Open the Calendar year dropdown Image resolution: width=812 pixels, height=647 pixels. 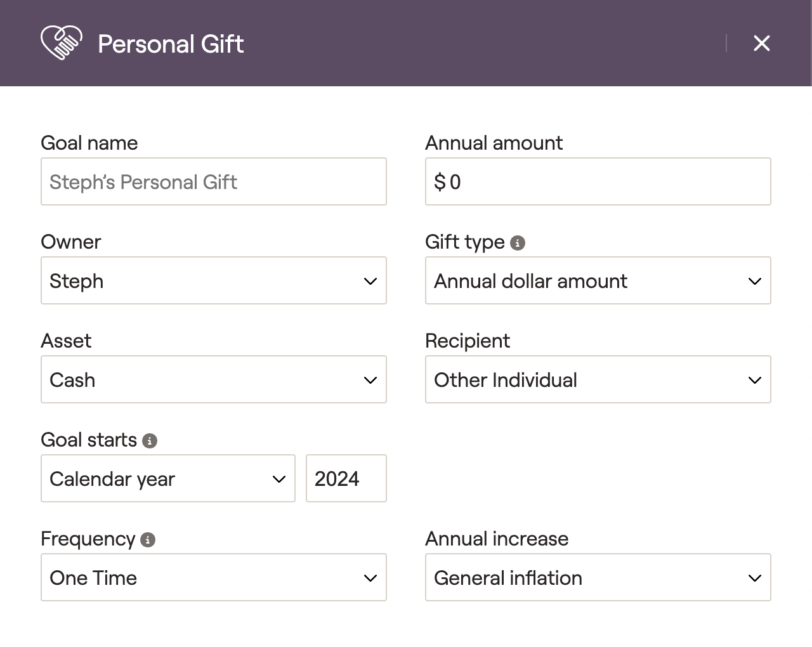point(167,478)
